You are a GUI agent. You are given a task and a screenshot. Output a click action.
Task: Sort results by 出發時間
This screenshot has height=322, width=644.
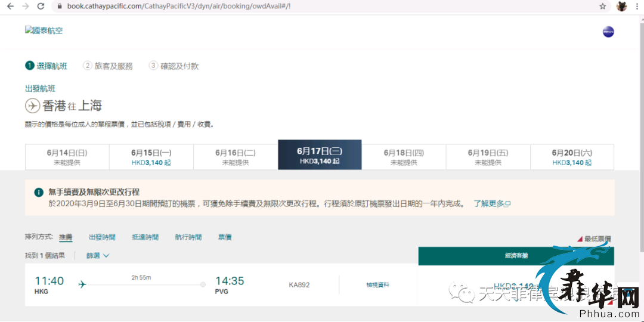pyautogui.click(x=103, y=237)
